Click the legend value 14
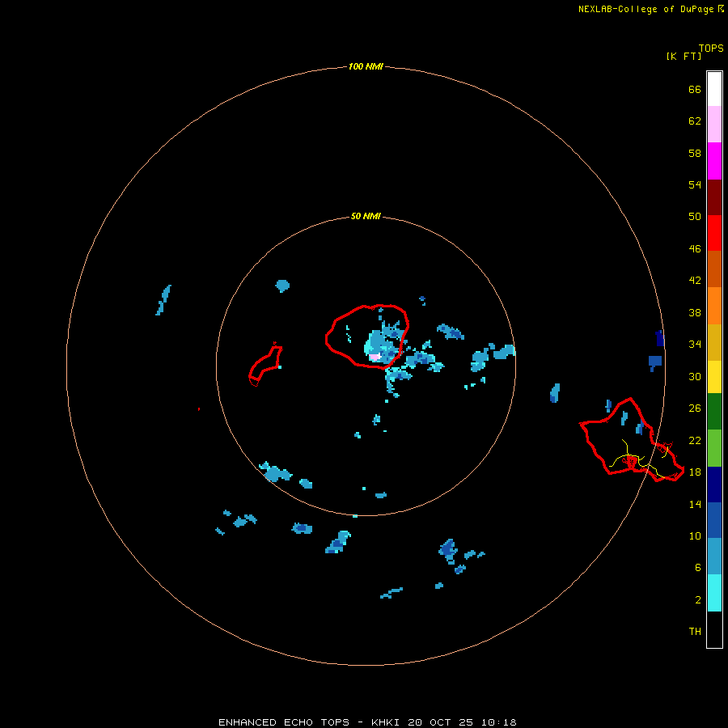This screenshot has width=728, height=728. [x=695, y=504]
